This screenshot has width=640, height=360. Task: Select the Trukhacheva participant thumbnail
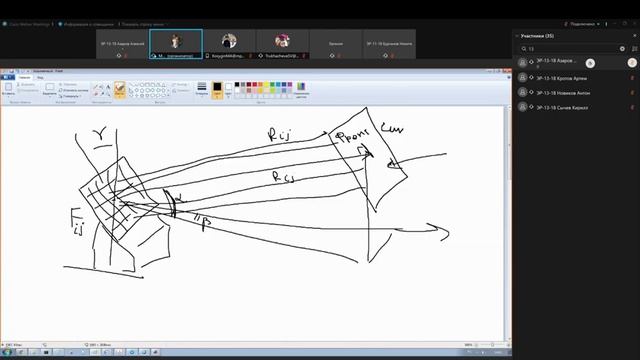[282, 44]
